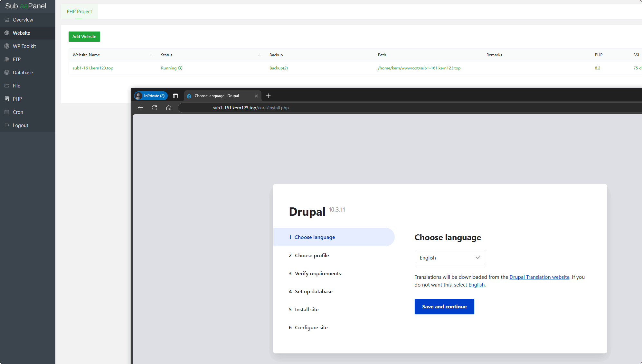
Task: Select the PHP Project tab
Action: pyautogui.click(x=79, y=12)
